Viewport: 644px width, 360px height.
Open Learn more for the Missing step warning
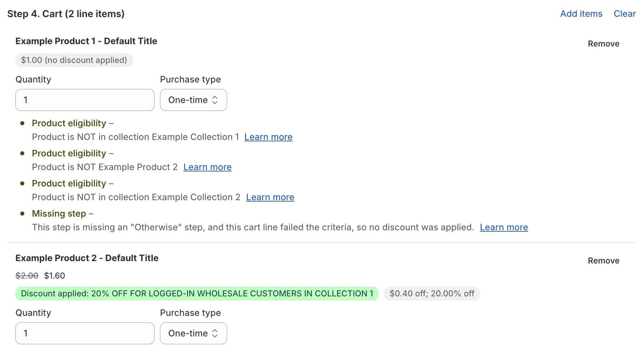pyautogui.click(x=504, y=227)
